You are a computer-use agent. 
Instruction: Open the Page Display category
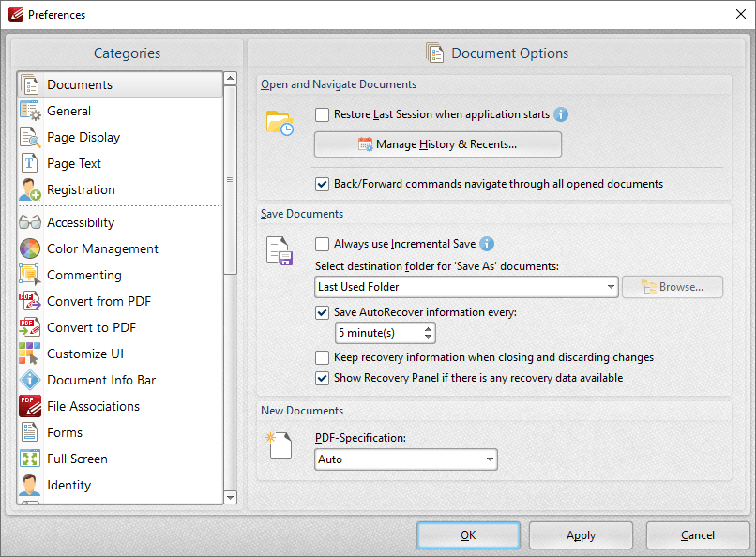coord(120,137)
